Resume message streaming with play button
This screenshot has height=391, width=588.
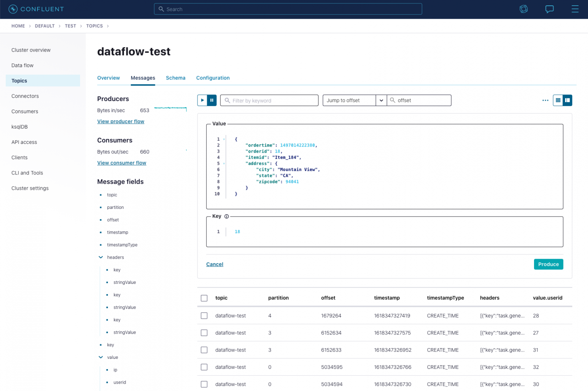202,100
